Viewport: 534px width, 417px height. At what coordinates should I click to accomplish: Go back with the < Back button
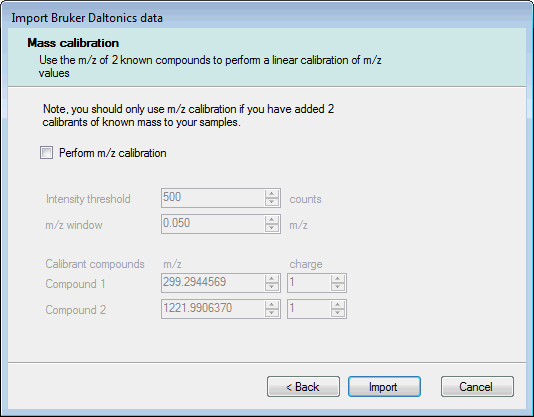point(303,387)
